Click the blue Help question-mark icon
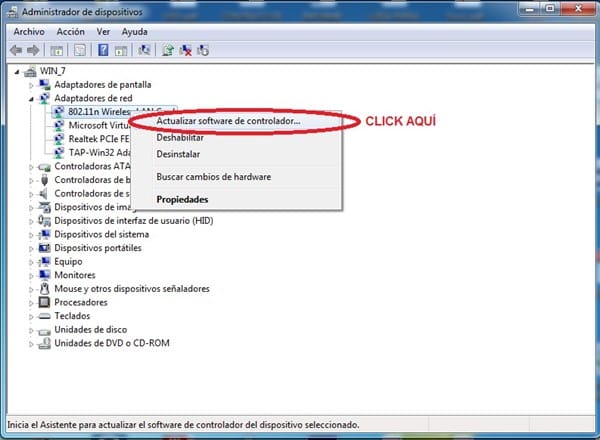 103,50
